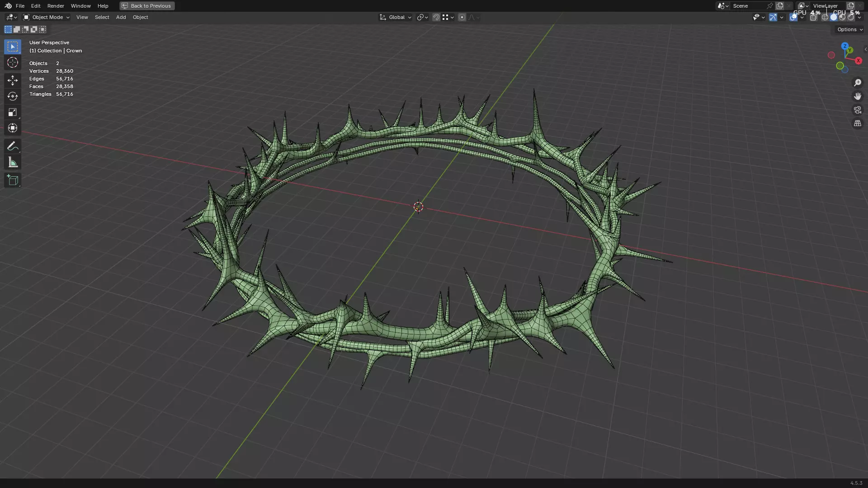
Task: Select the Add Cube tool
Action: pos(13,180)
